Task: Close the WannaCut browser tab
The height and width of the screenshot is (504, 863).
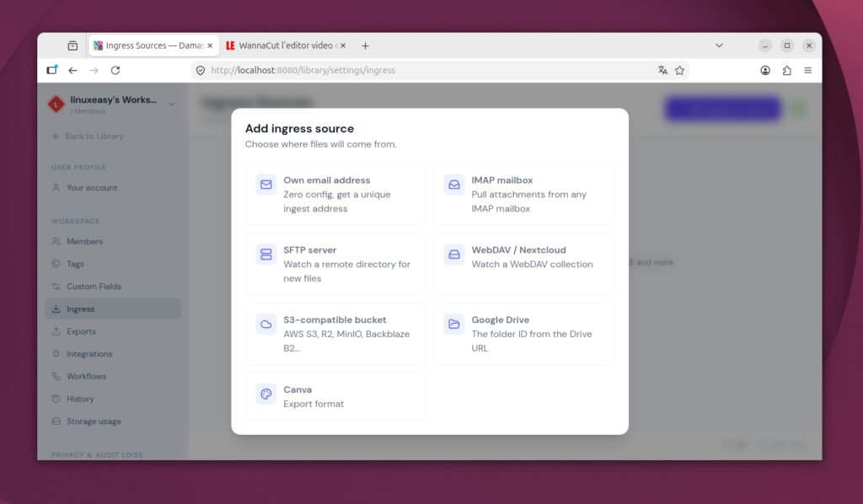Action: (343, 46)
